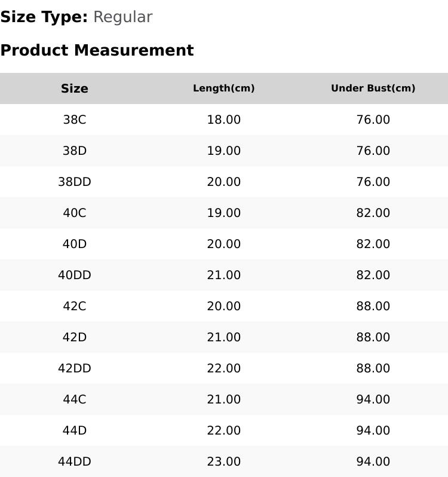
Task: Click the 40D size cell
Action: (75, 244)
